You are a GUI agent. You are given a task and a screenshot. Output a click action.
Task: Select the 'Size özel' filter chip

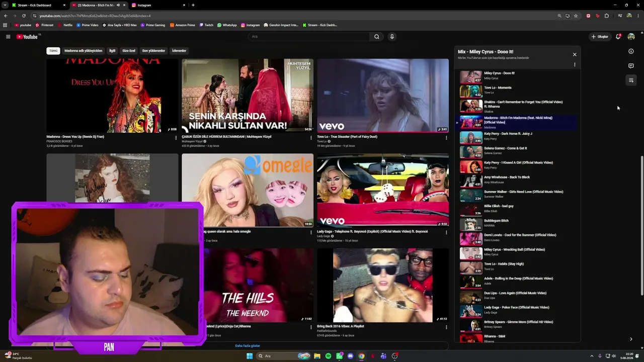(129, 51)
